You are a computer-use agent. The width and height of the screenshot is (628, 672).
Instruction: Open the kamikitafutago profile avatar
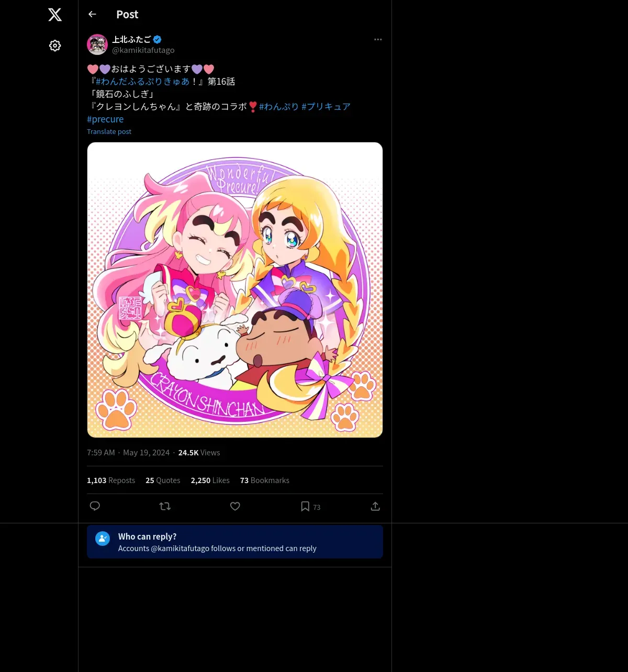[x=97, y=44]
